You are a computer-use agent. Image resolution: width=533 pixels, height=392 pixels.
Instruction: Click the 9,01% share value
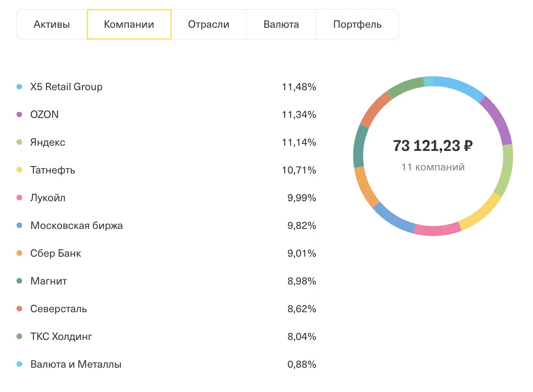(302, 253)
